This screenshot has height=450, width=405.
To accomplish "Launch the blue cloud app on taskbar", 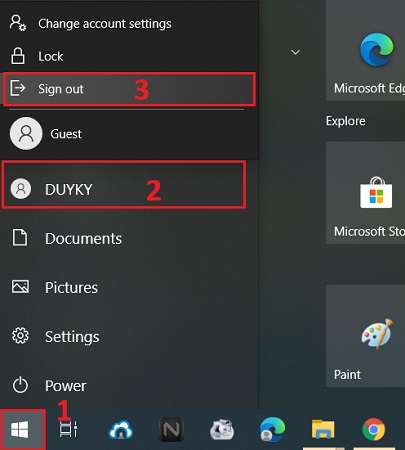I will (x=121, y=429).
